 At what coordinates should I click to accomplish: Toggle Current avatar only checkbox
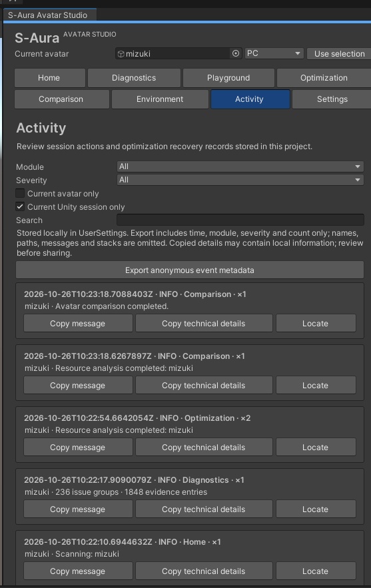20,194
